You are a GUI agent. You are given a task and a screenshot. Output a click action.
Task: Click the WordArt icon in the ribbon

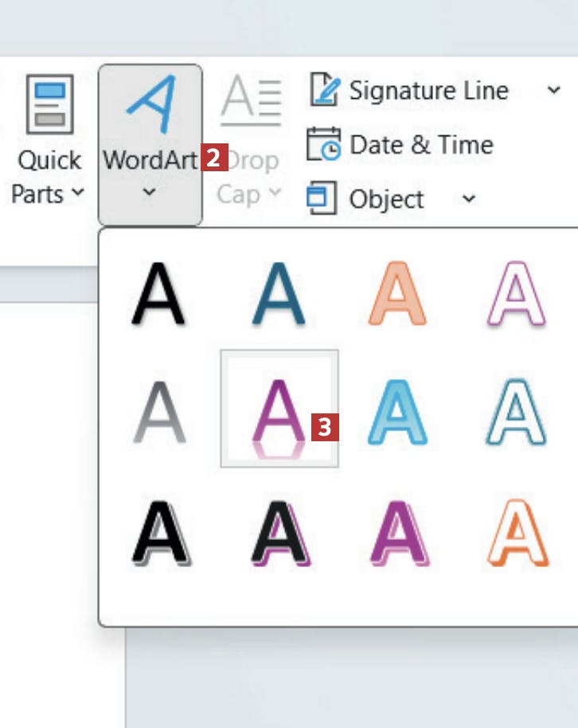(x=150, y=104)
